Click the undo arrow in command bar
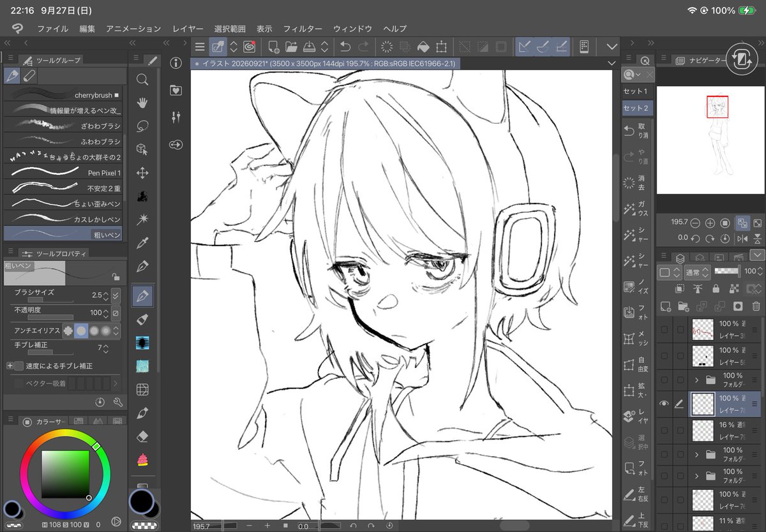The width and height of the screenshot is (766, 532). coord(345,47)
